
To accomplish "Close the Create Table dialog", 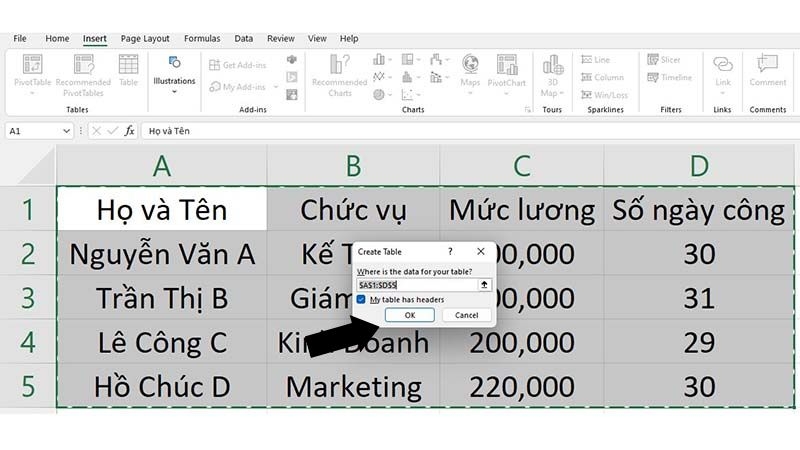I will (481, 251).
